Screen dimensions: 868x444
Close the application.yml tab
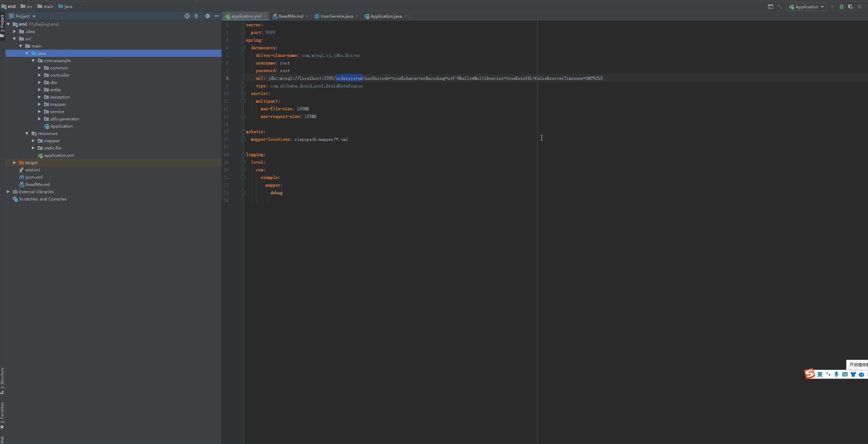point(265,16)
